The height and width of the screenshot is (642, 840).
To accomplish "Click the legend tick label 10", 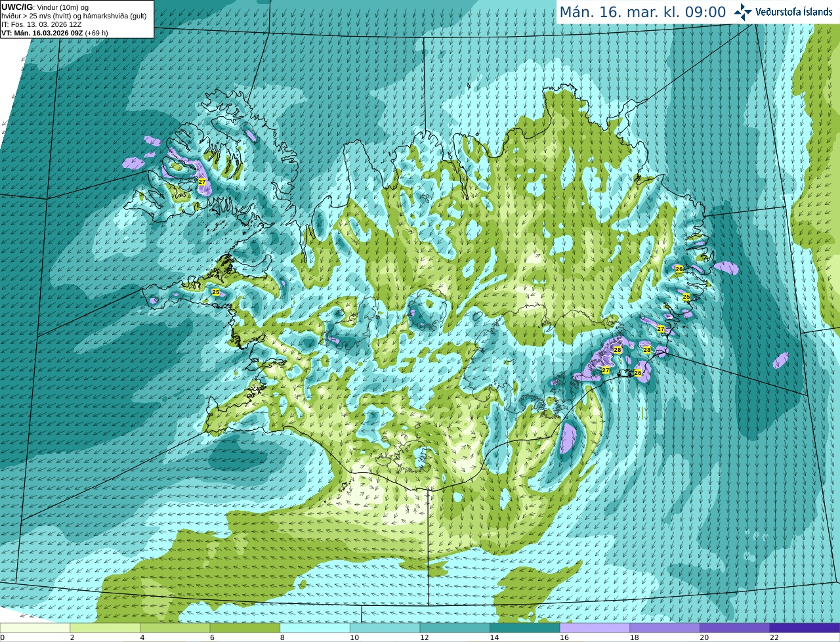I will (x=354, y=637).
